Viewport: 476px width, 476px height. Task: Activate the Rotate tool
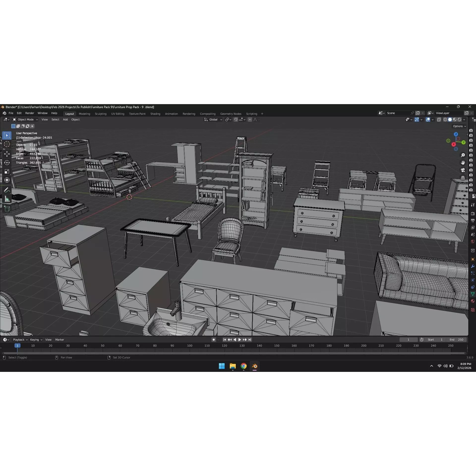pos(7,163)
